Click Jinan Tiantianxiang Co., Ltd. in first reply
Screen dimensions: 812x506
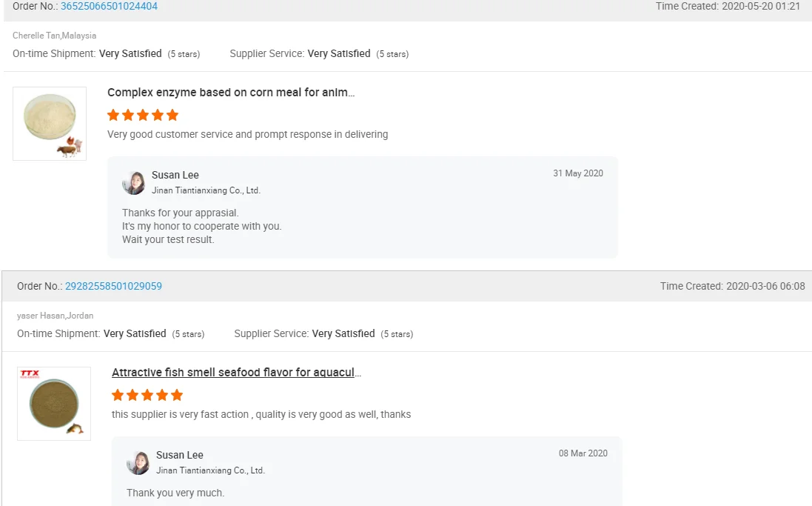pos(206,190)
